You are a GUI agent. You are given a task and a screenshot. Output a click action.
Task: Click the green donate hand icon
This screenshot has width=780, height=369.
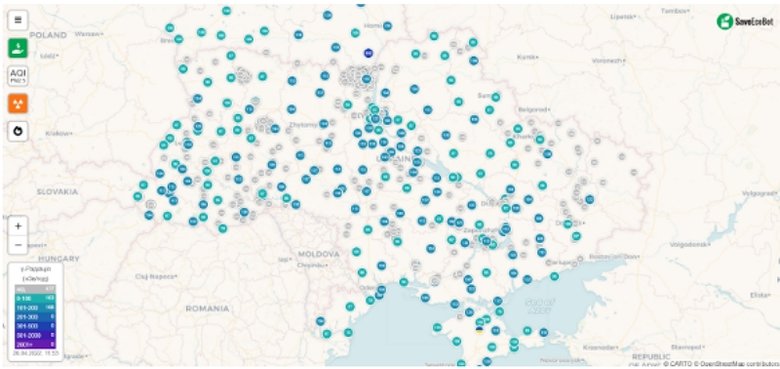(18, 48)
